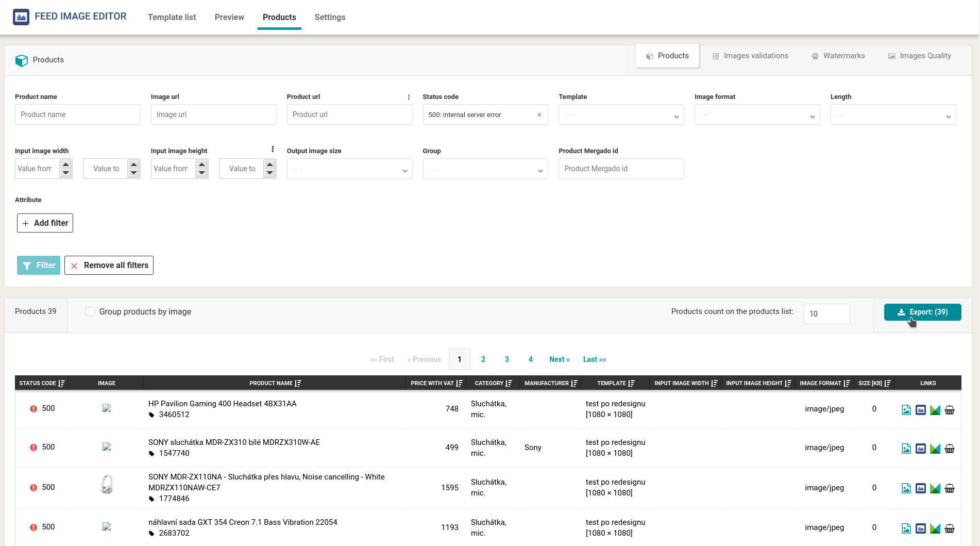Enable Group products by image checkbox
Viewport: 980px width, 546px height.
point(90,311)
